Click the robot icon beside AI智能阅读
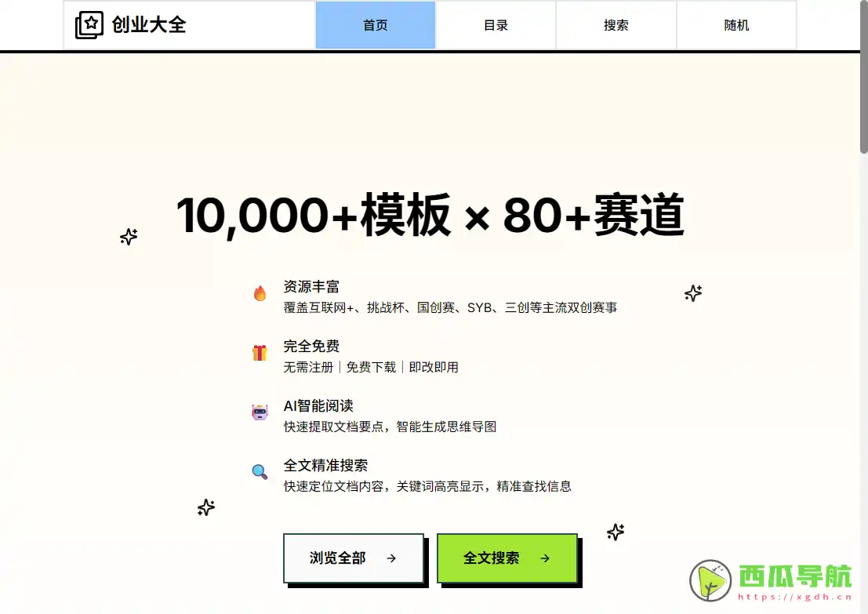The image size is (868, 614). click(x=260, y=412)
